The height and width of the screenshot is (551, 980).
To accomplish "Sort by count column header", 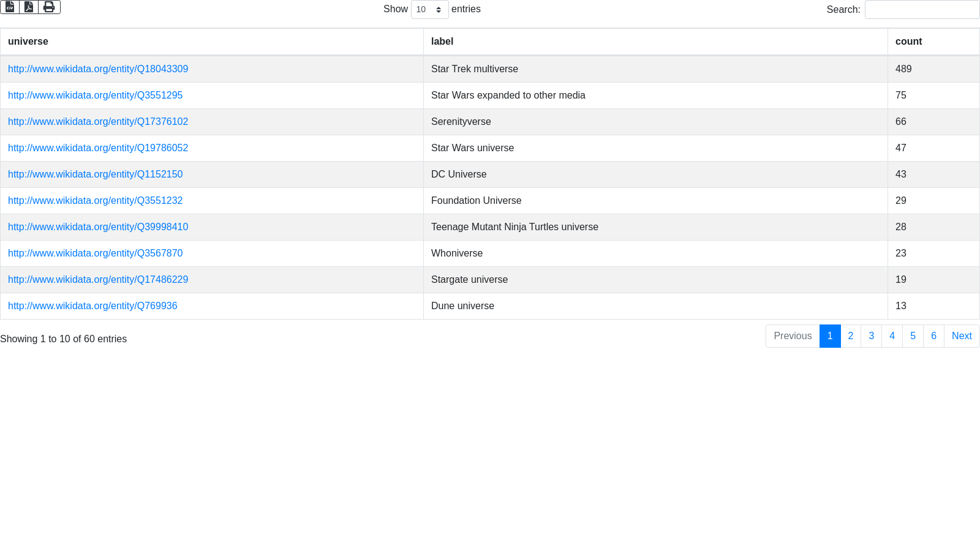I will point(908,42).
